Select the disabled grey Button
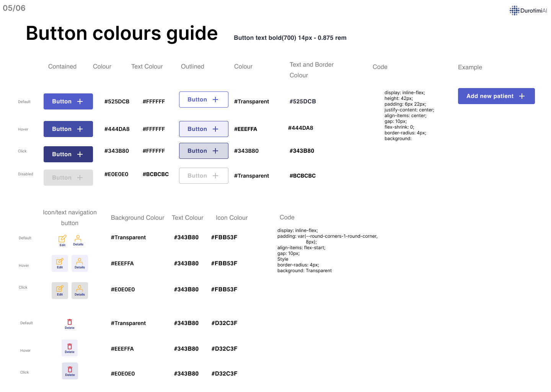Image resolution: width=551 pixels, height=392 pixels. [x=68, y=177]
